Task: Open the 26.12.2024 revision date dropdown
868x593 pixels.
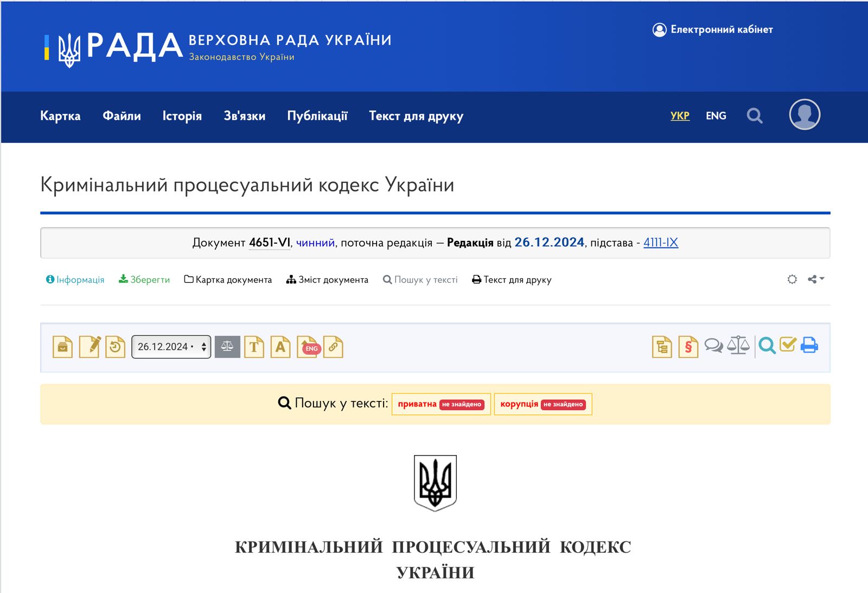Action: (171, 347)
